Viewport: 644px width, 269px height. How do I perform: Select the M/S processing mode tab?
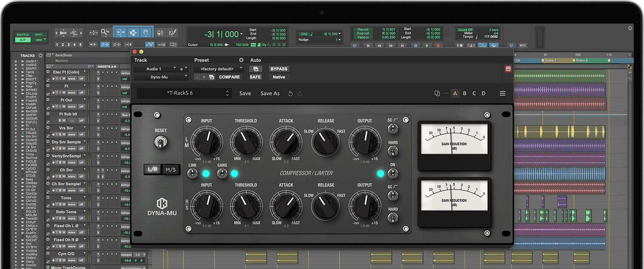pyautogui.click(x=170, y=169)
